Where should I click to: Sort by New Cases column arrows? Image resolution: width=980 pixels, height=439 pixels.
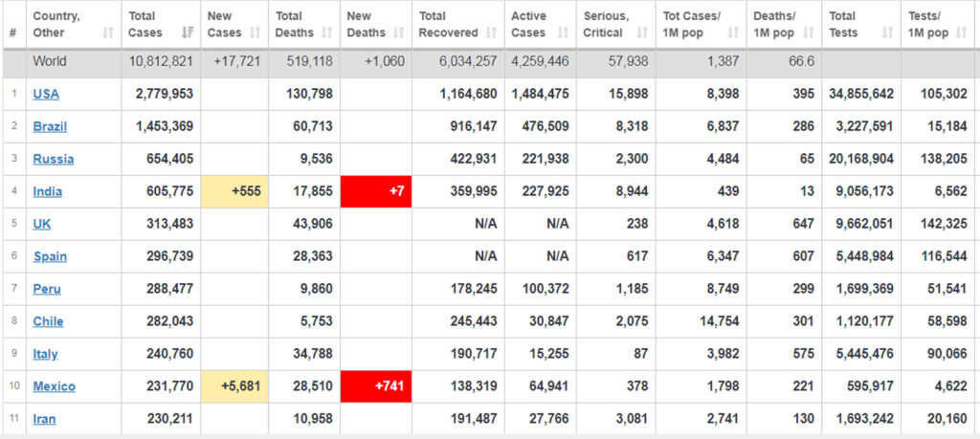(x=255, y=33)
